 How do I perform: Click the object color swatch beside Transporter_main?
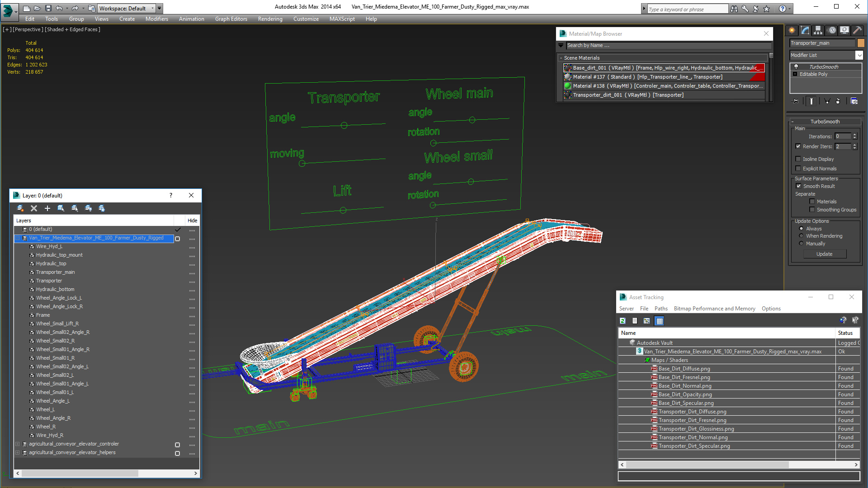(x=861, y=43)
